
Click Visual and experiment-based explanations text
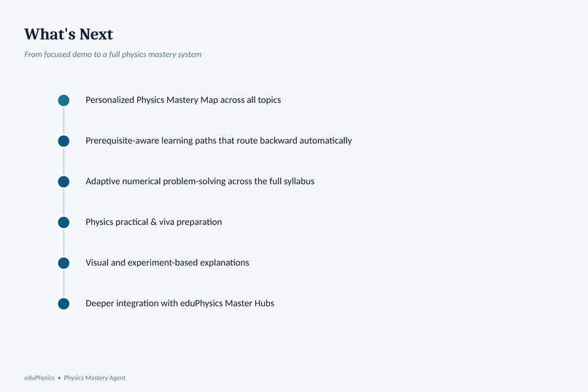point(167,263)
